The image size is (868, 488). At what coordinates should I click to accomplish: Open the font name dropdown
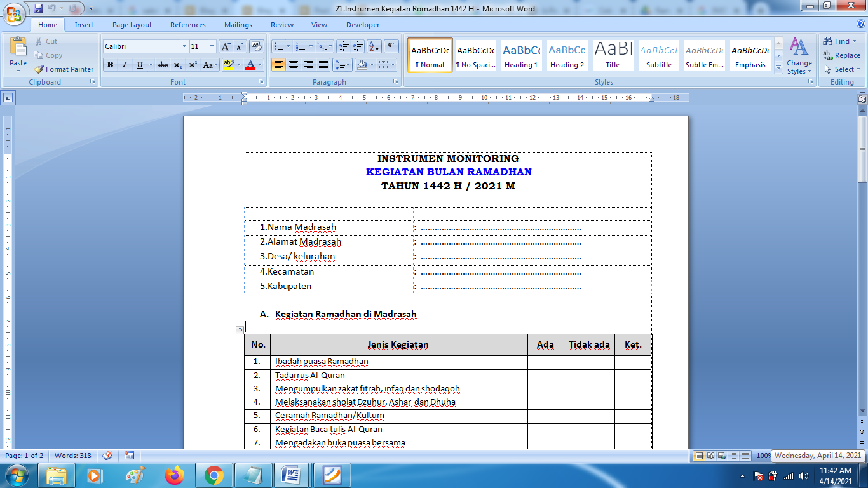pyautogui.click(x=184, y=46)
